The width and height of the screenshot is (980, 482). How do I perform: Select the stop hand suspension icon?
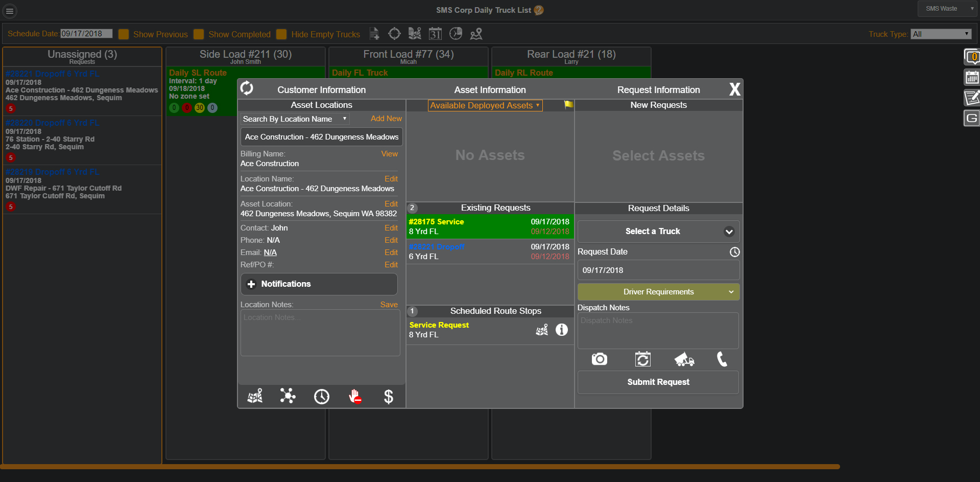click(355, 396)
